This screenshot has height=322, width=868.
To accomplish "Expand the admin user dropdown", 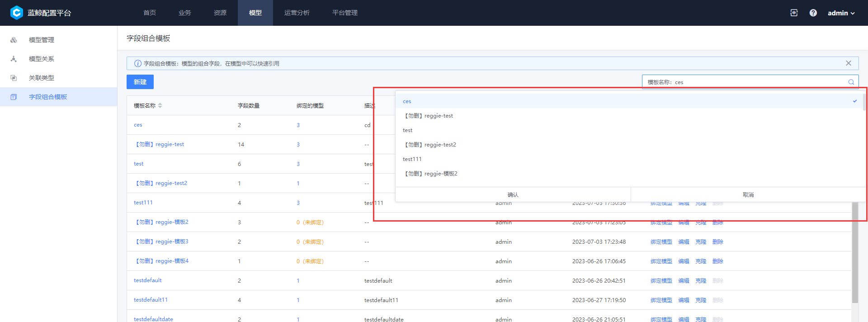I will coord(841,13).
